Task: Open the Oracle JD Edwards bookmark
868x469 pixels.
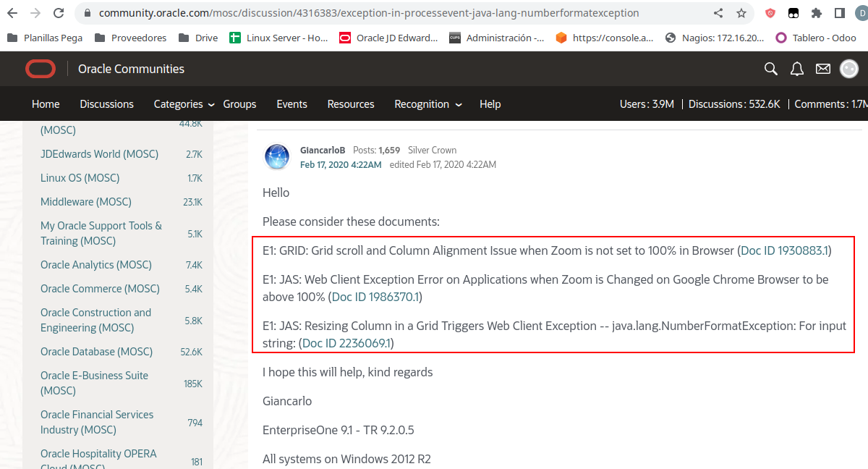Action: coord(388,38)
